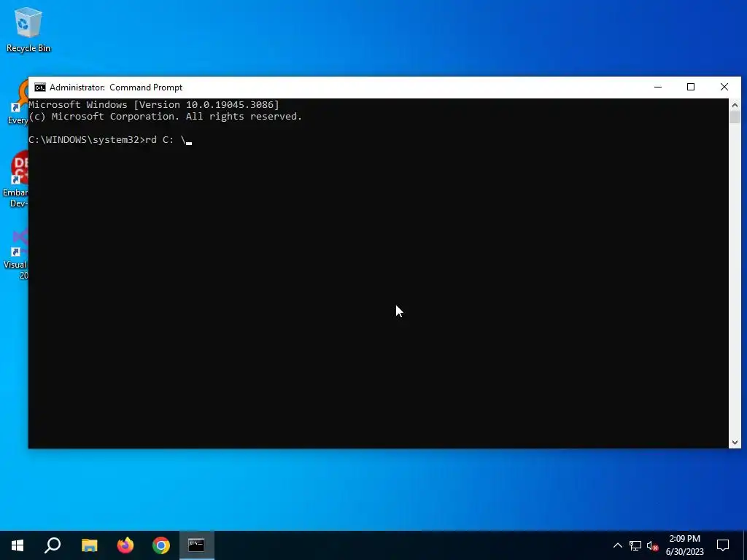747x560 pixels.
Task: Click the 'Administrator: Command Prompt' title text
Action: (x=116, y=87)
